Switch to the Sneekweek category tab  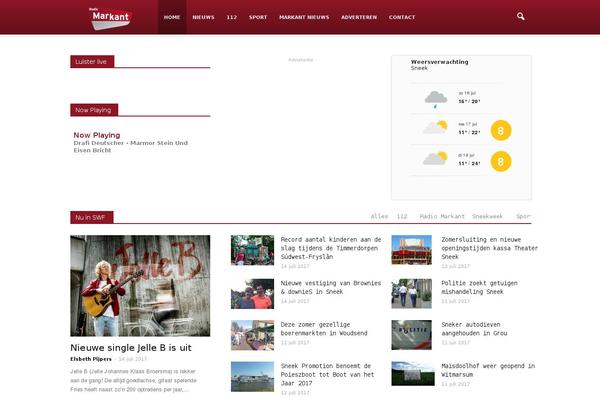click(x=488, y=216)
